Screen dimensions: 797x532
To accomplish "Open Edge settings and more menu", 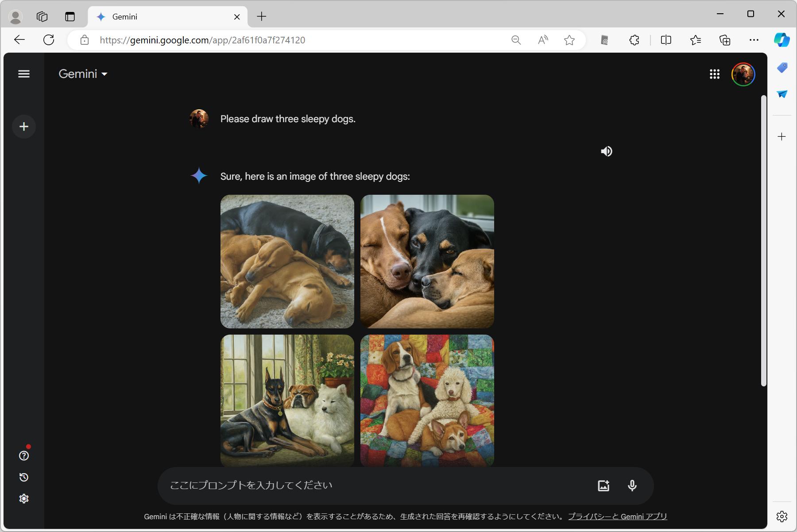I will pyautogui.click(x=754, y=40).
